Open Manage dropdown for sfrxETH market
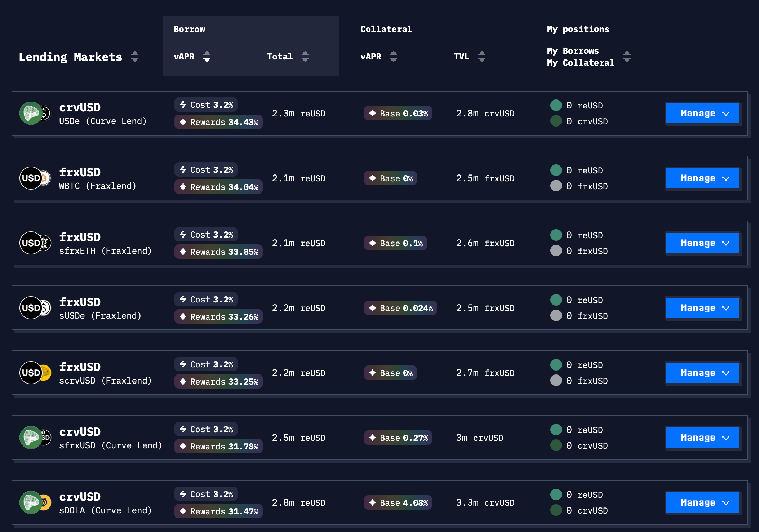This screenshot has height=532, width=759. click(x=702, y=243)
